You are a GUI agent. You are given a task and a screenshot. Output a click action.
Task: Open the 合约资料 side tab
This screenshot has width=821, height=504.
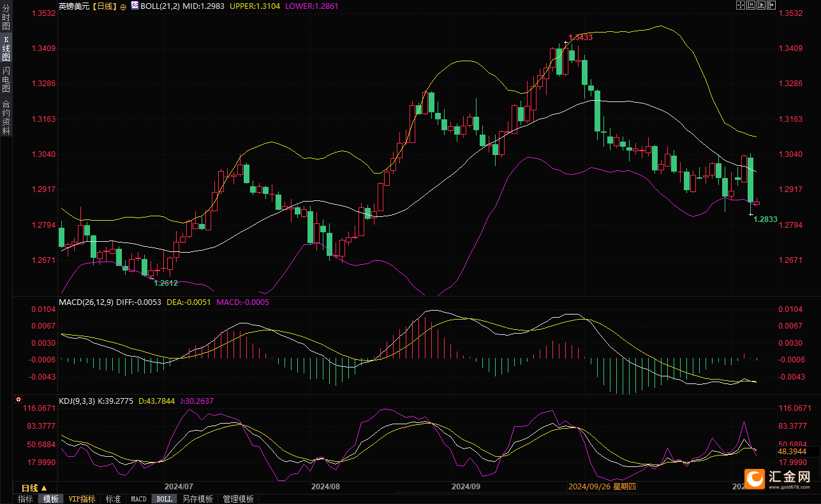6,117
